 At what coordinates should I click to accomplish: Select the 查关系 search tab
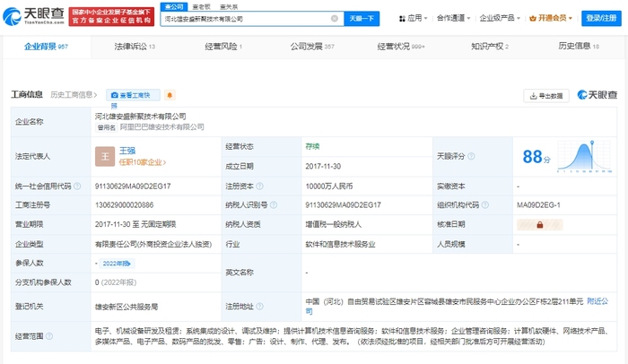click(x=229, y=7)
